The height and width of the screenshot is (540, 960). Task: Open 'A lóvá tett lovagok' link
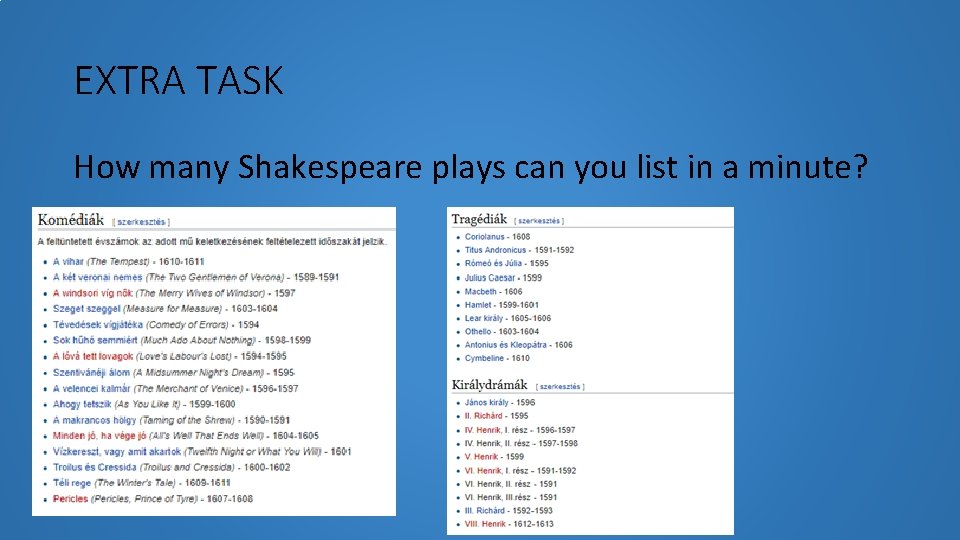click(x=92, y=356)
